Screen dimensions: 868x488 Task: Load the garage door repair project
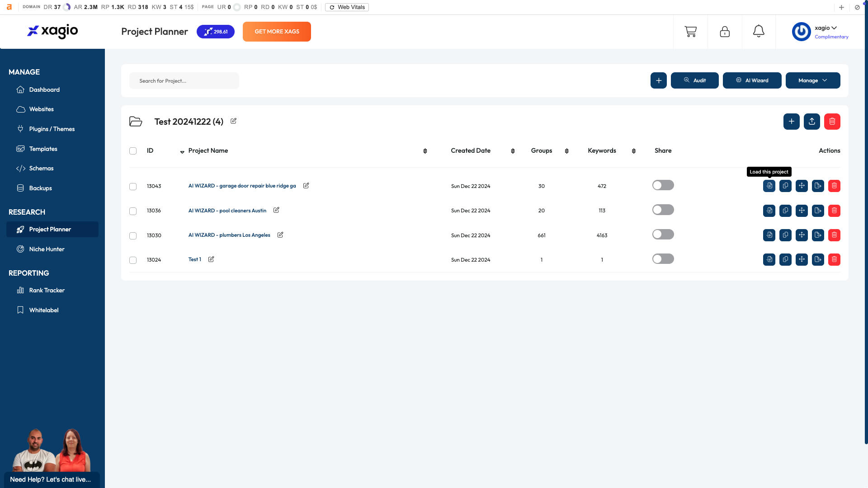click(x=769, y=186)
